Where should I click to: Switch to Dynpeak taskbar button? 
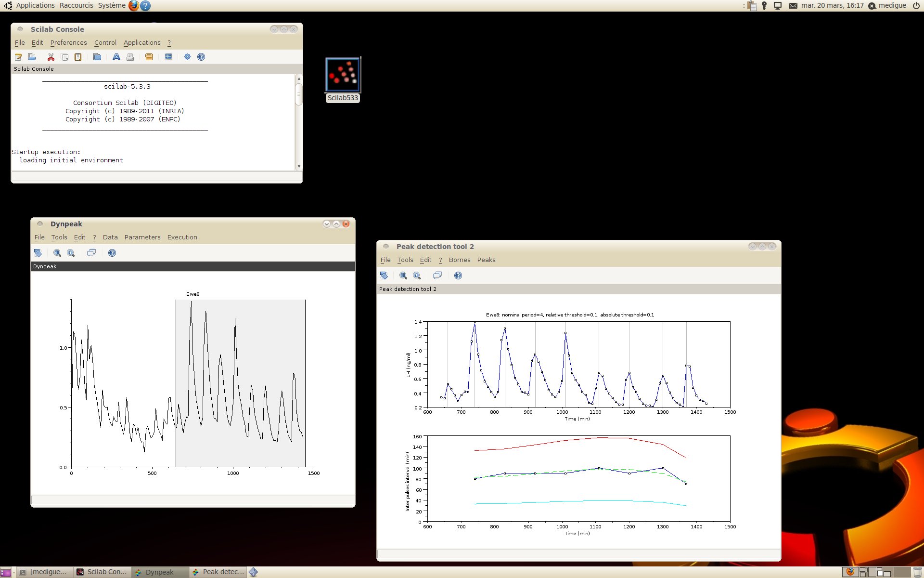click(160, 572)
